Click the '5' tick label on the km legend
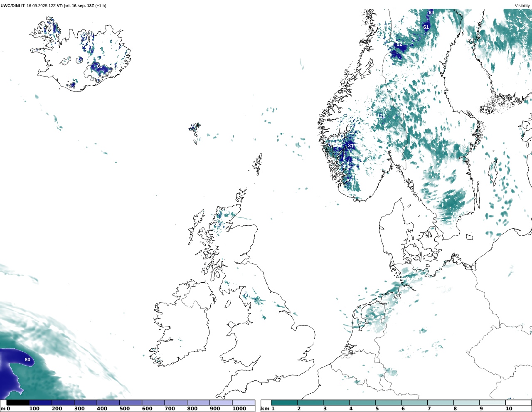532x412 pixels. [x=377, y=409]
